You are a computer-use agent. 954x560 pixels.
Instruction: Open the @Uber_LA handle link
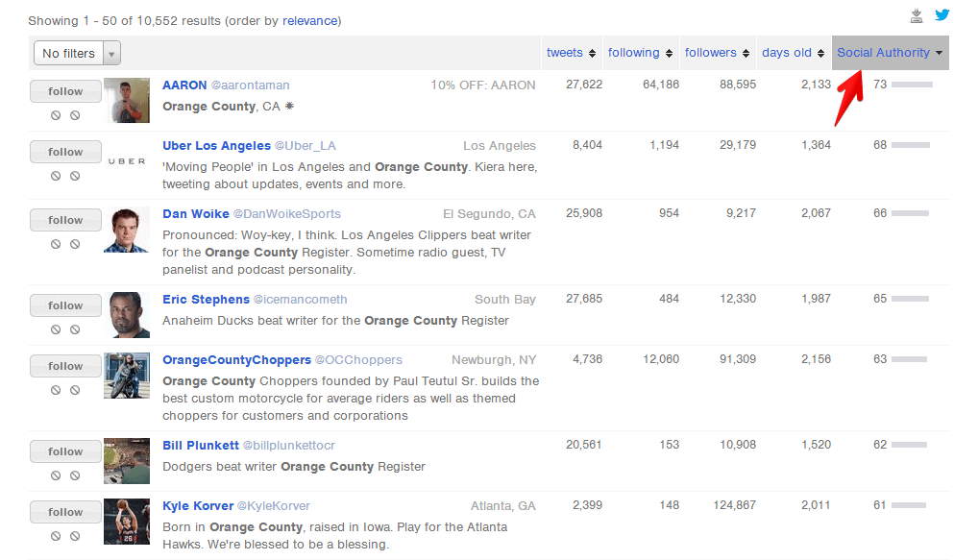[x=305, y=146]
